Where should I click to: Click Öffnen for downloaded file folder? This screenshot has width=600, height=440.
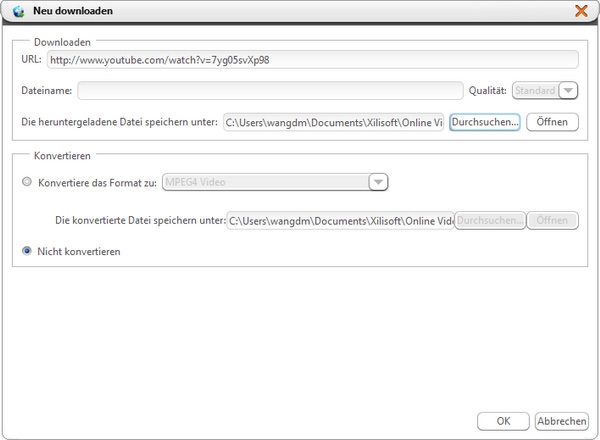(552, 122)
